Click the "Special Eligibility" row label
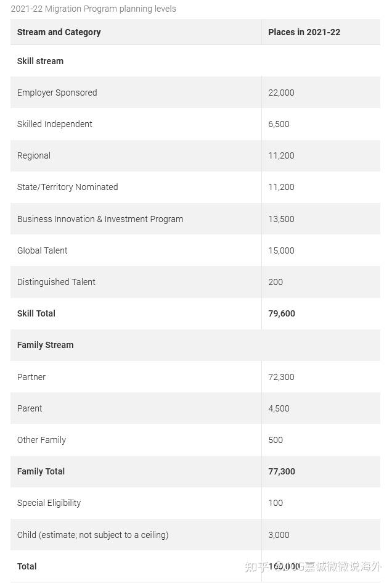 pyautogui.click(x=49, y=503)
